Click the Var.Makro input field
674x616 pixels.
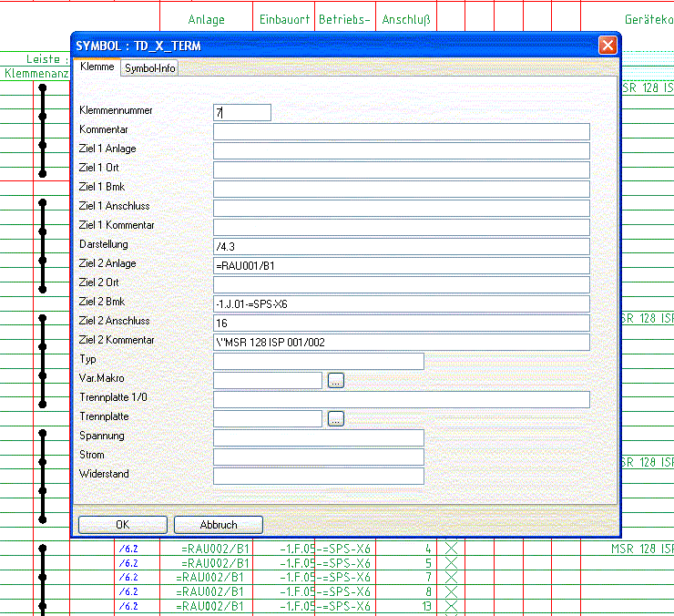pos(268,381)
